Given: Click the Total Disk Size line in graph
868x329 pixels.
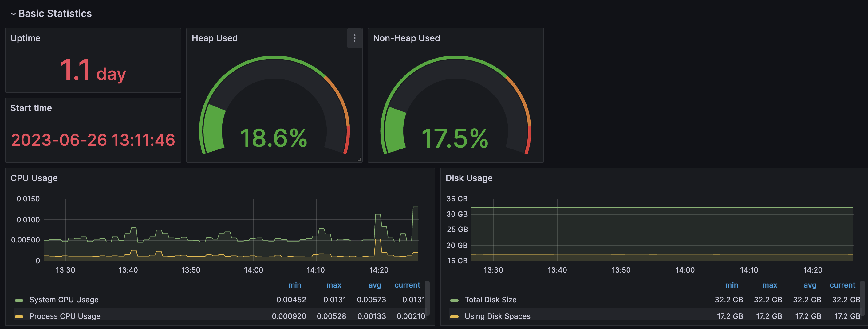Looking at the screenshot, I should tap(662, 207).
